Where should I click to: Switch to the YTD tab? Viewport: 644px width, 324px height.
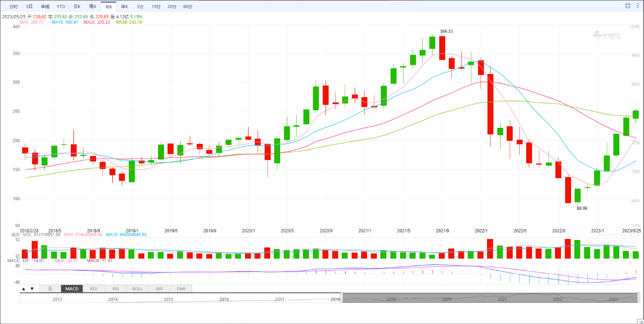[61, 7]
